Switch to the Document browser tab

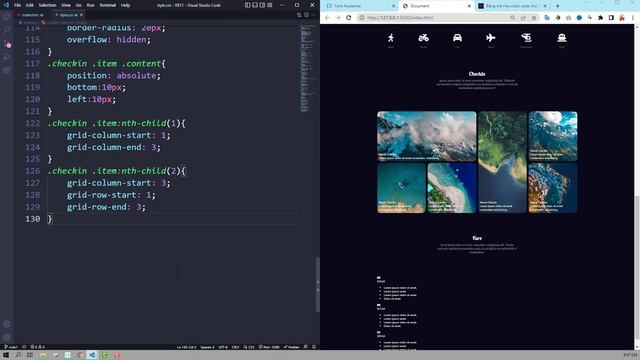436,6
